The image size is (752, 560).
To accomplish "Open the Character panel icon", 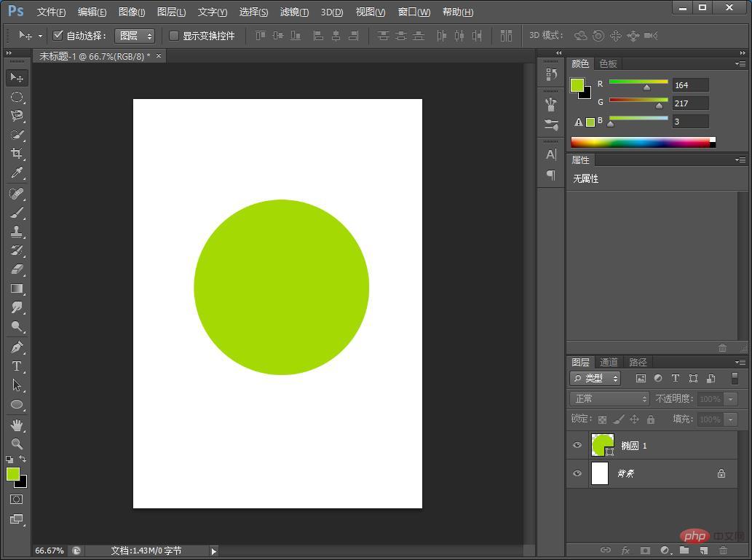I will [x=551, y=154].
